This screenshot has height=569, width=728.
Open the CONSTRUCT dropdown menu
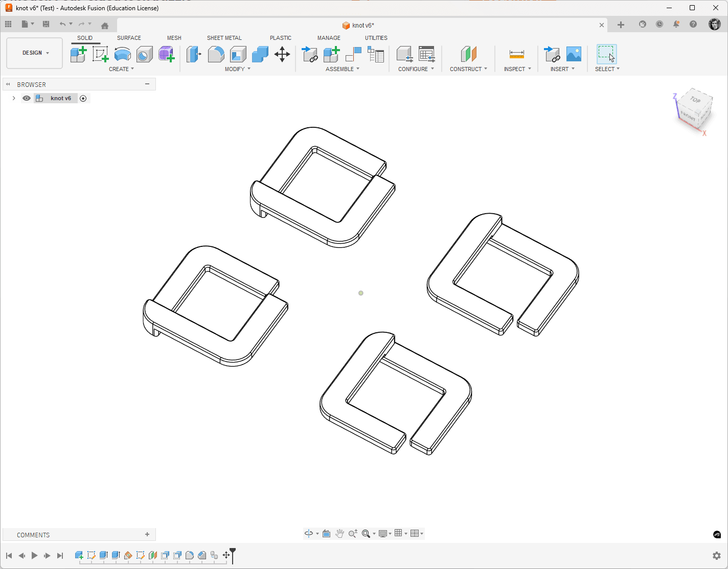[x=468, y=69]
